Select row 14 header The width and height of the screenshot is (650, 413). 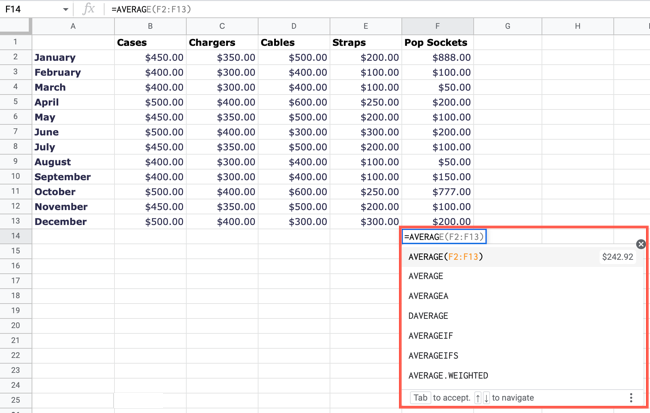coord(15,236)
